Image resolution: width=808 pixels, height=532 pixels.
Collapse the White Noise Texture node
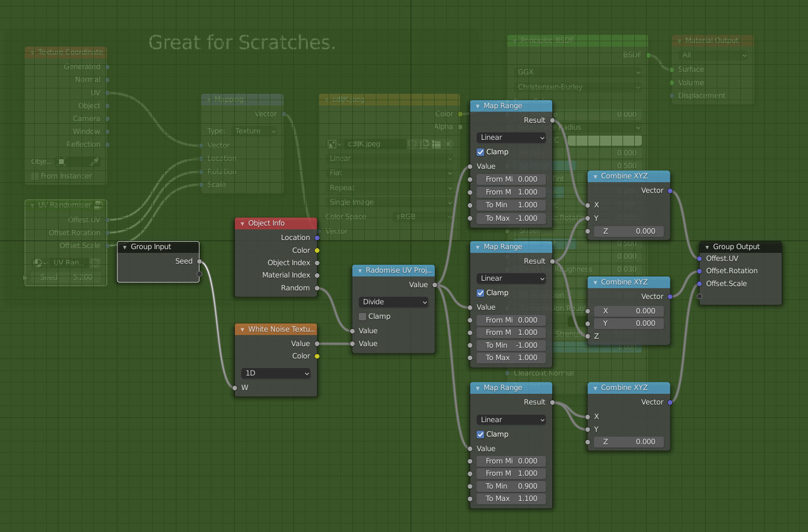tap(242, 329)
